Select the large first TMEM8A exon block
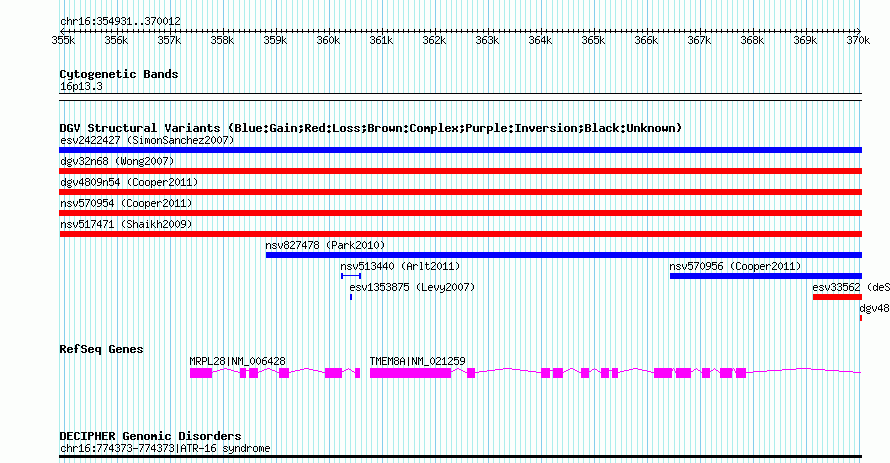The width and height of the screenshot is (890, 463). pos(410,373)
